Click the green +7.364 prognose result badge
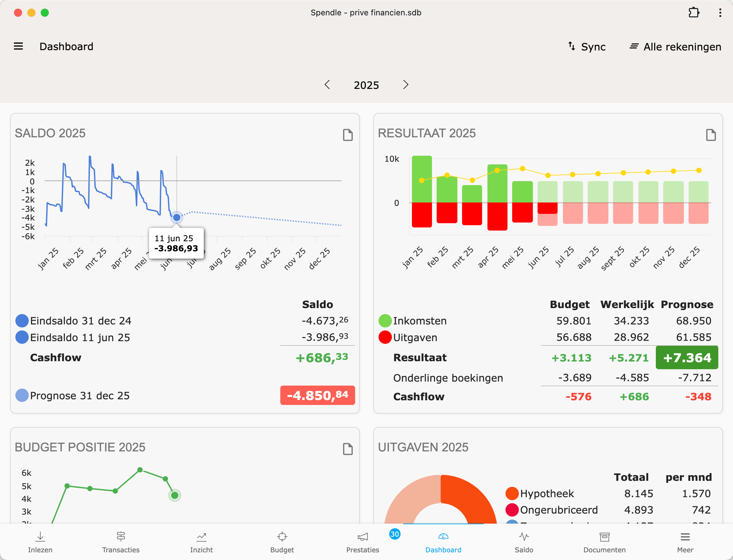Viewport: 733px width, 560px height. [x=687, y=358]
